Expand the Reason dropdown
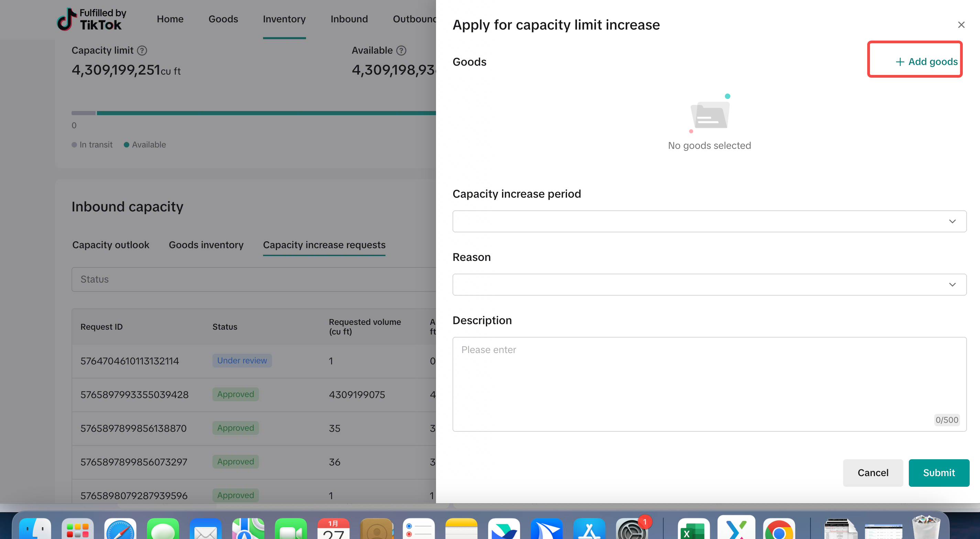The height and width of the screenshot is (539, 980). (709, 285)
